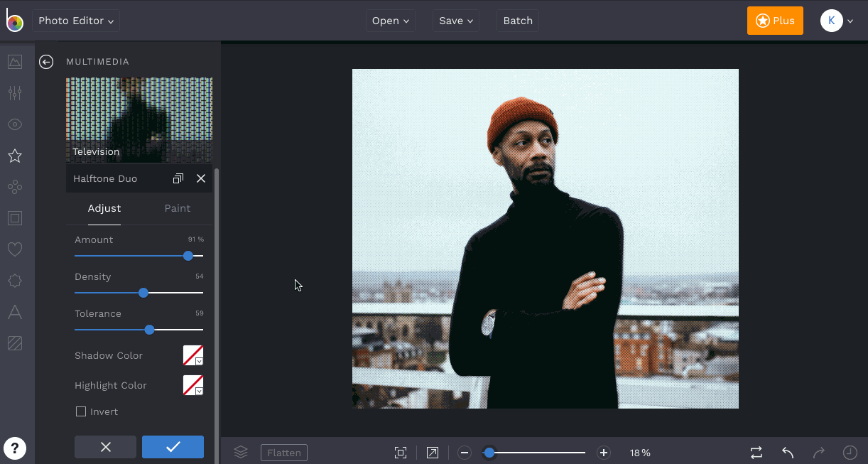Toggle the Invert checkbox

click(81, 411)
